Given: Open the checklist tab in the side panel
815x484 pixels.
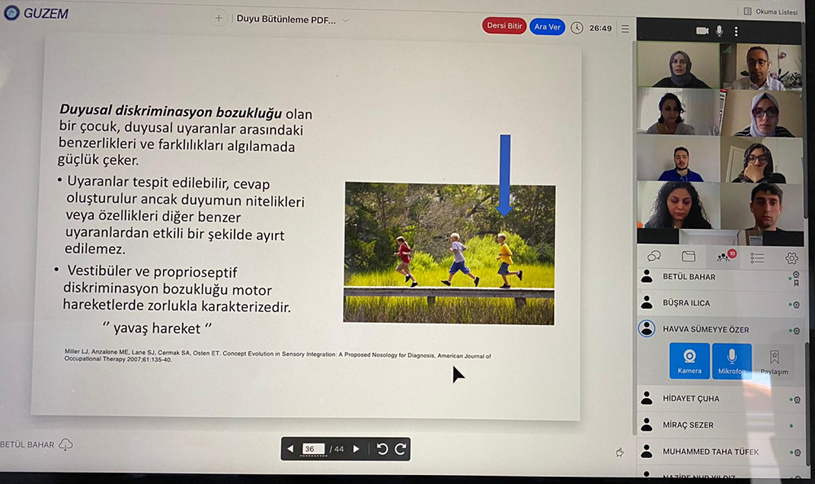Looking at the screenshot, I should click(757, 258).
